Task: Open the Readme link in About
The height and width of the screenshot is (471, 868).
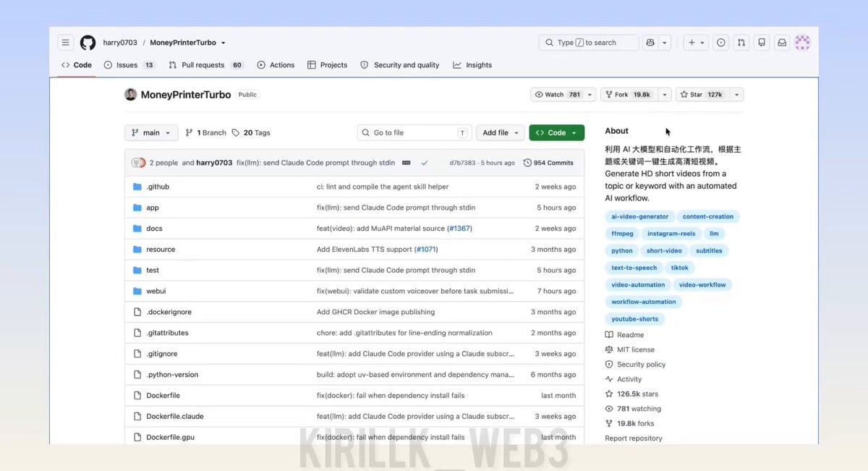Action: [x=624, y=335]
